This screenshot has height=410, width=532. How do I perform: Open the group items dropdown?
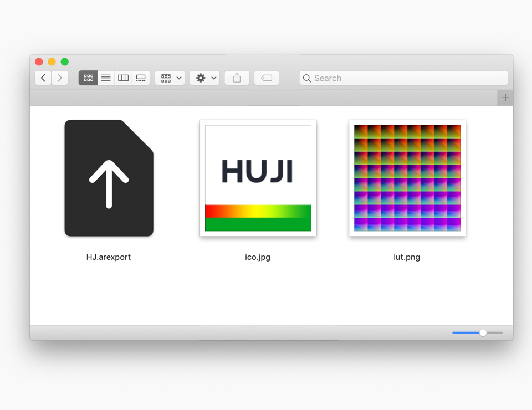170,78
